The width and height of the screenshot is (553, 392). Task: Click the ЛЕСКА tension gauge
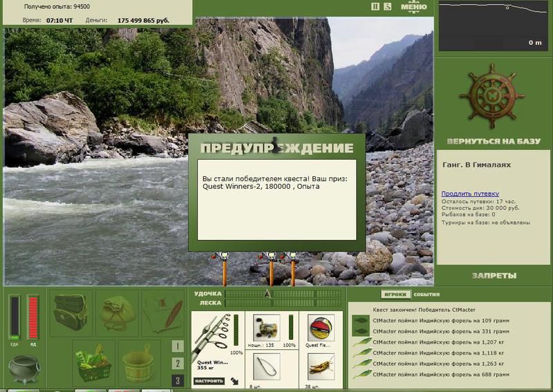pos(283,303)
